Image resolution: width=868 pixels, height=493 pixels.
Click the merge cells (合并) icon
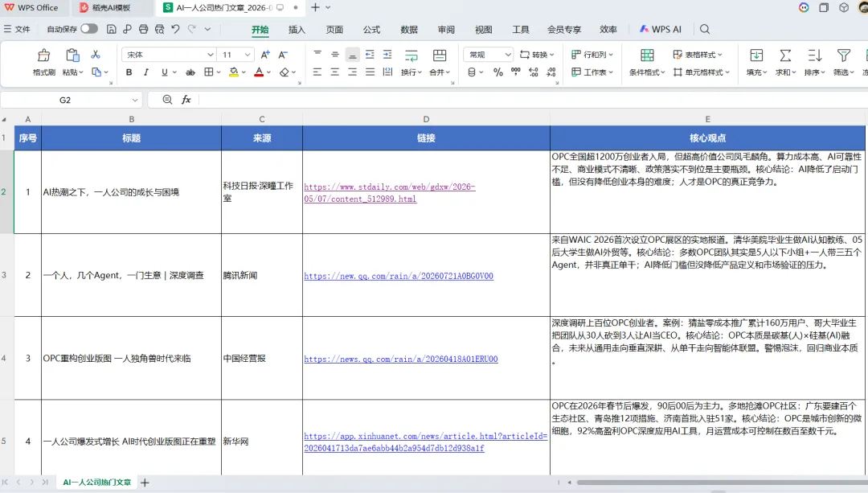click(440, 55)
